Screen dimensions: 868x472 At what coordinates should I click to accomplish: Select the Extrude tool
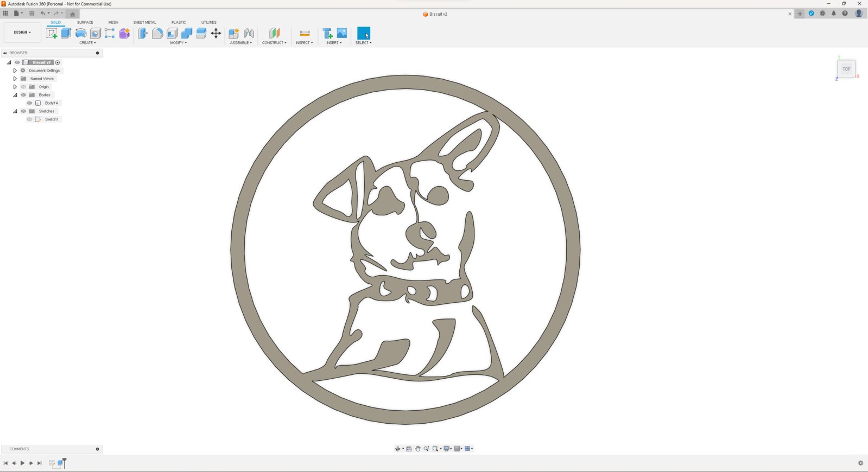click(x=66, y=33)
